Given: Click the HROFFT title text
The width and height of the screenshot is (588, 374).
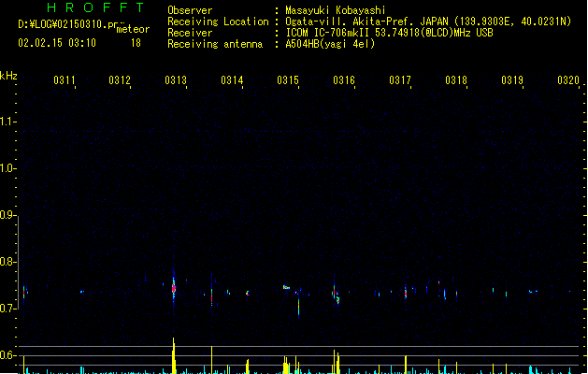Looking at the screenshot, I should 96,7.
